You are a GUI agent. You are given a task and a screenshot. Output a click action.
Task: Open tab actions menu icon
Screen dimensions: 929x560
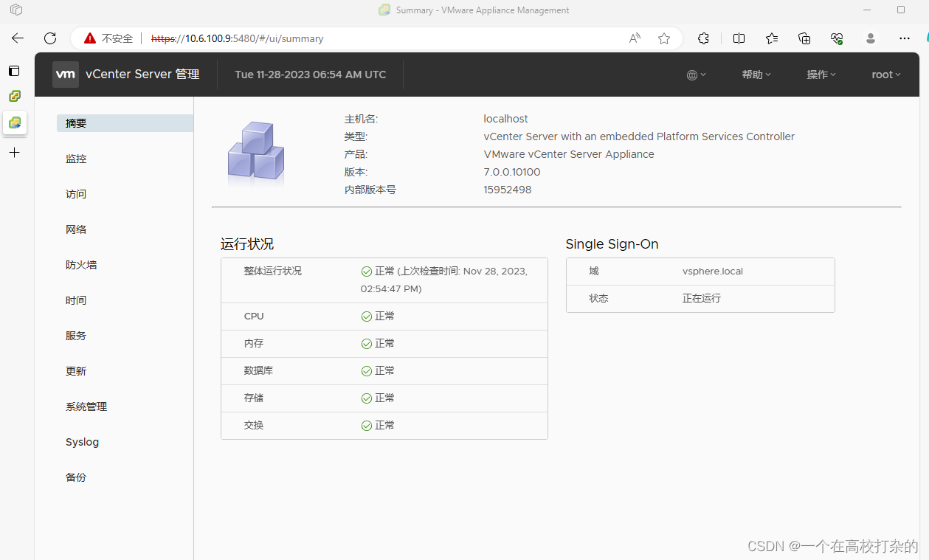point(14,71)
